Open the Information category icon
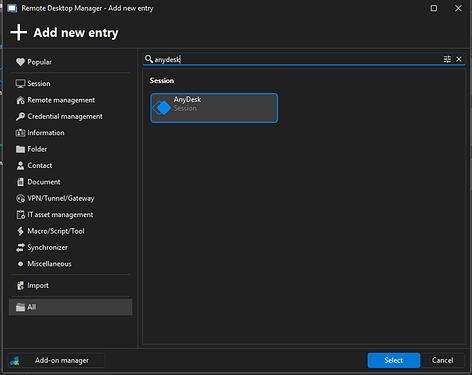Image resolution: width=472 pixels, height=375 pixels. point(20,133)
